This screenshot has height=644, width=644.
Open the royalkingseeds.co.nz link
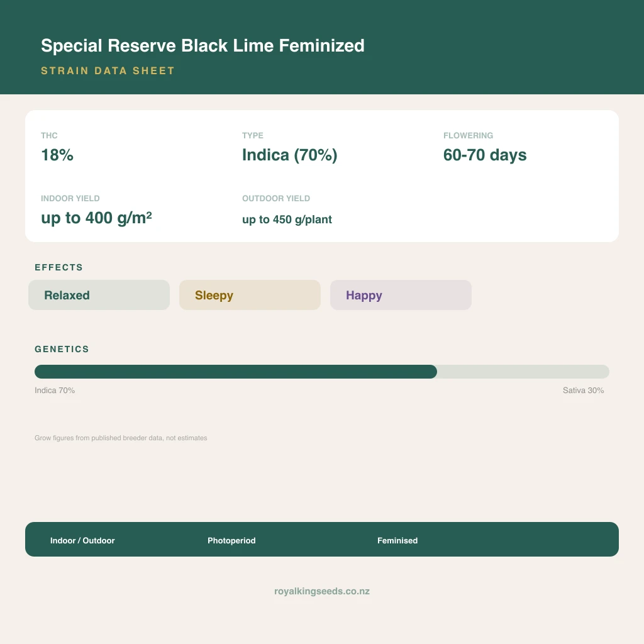pyautogui.click(x=322, y=591)
